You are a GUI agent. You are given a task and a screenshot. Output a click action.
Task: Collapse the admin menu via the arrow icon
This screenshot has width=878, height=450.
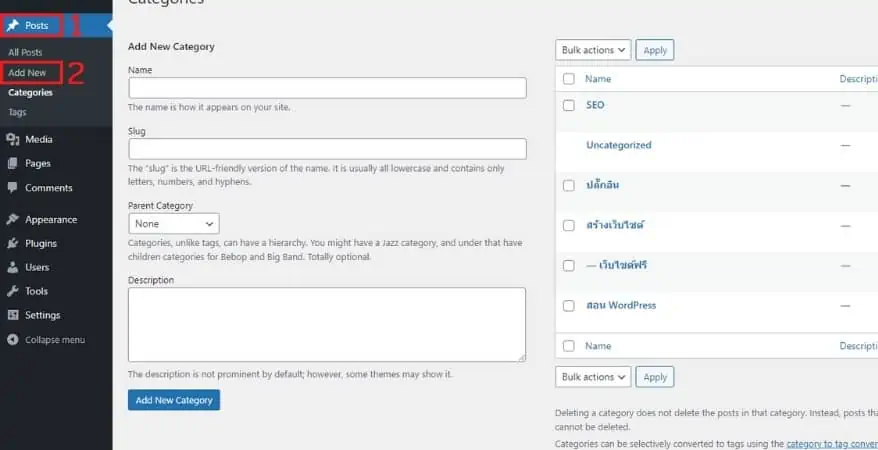tap(13, 340)
